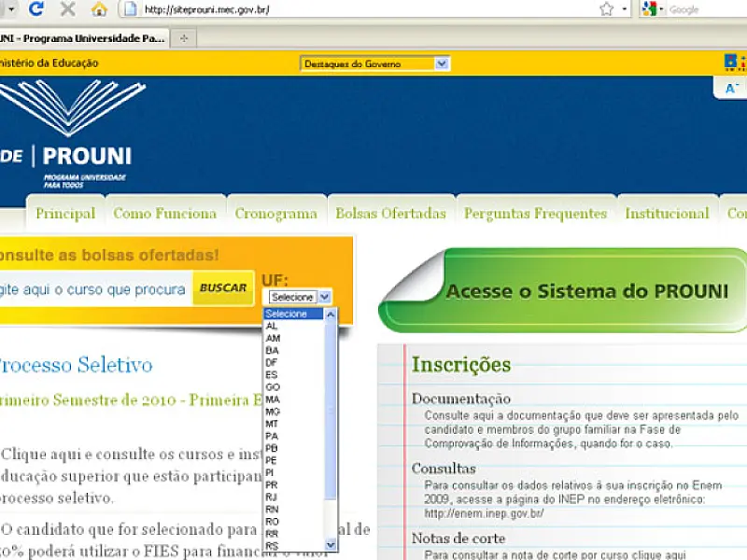
Task: Click the enem.inep.gov.br link
Action: tap(484, 513)
